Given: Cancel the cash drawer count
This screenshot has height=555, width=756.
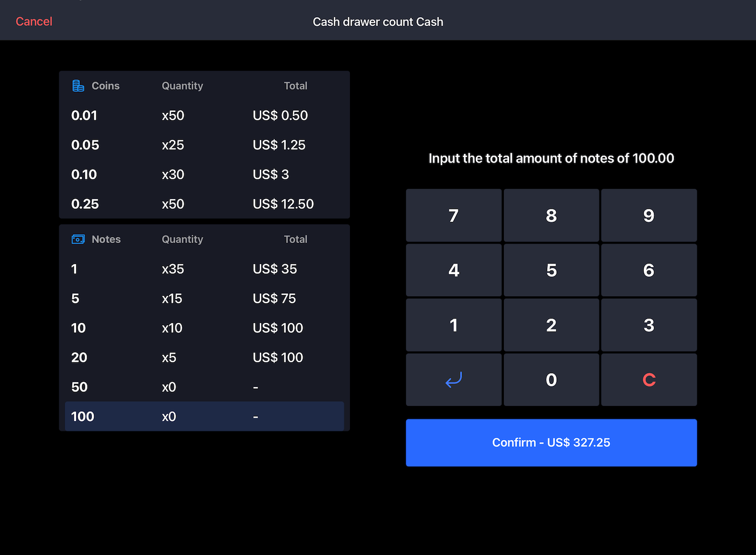Looking at the screenshot, I should pos(34,22).
